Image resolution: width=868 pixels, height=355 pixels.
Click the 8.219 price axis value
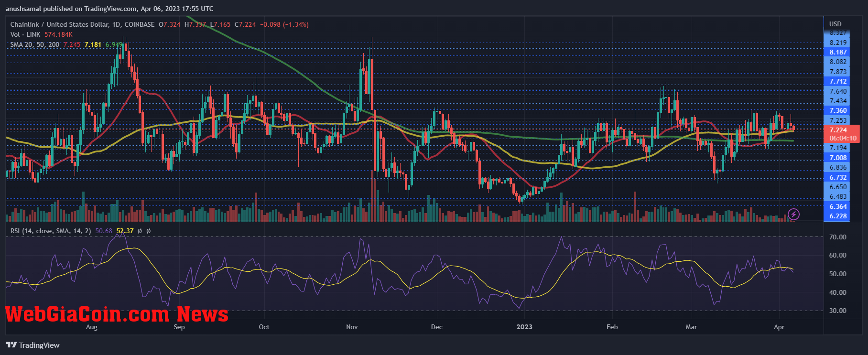pos(838,43)
